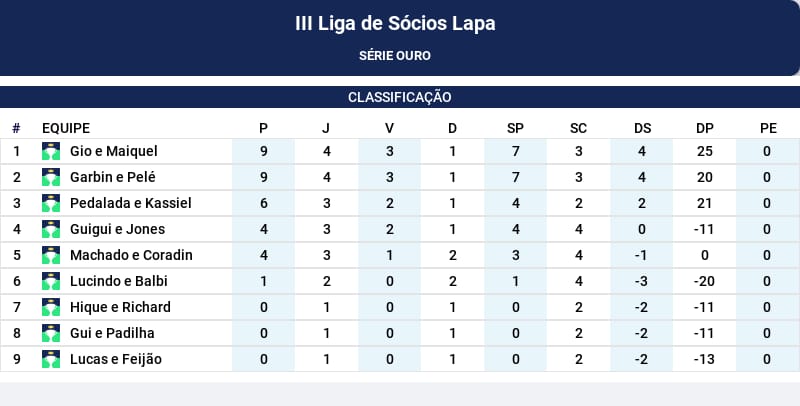Click the PE column header
This screenshot has height=406, width=800.
click(x=768, y=128)
